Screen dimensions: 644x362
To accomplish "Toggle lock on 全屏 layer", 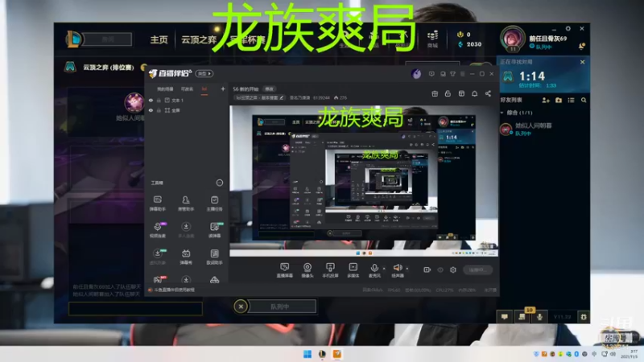I will pyautogui.click(x=159, y=110).
